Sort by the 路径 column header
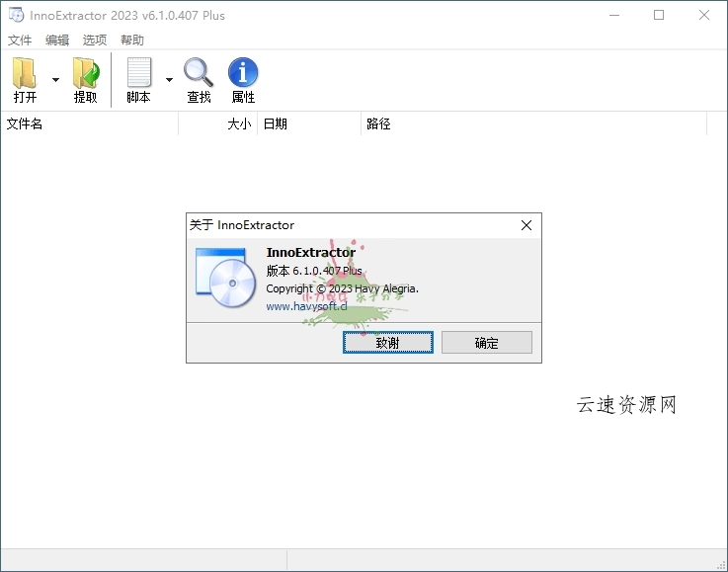 click(534, 123)
